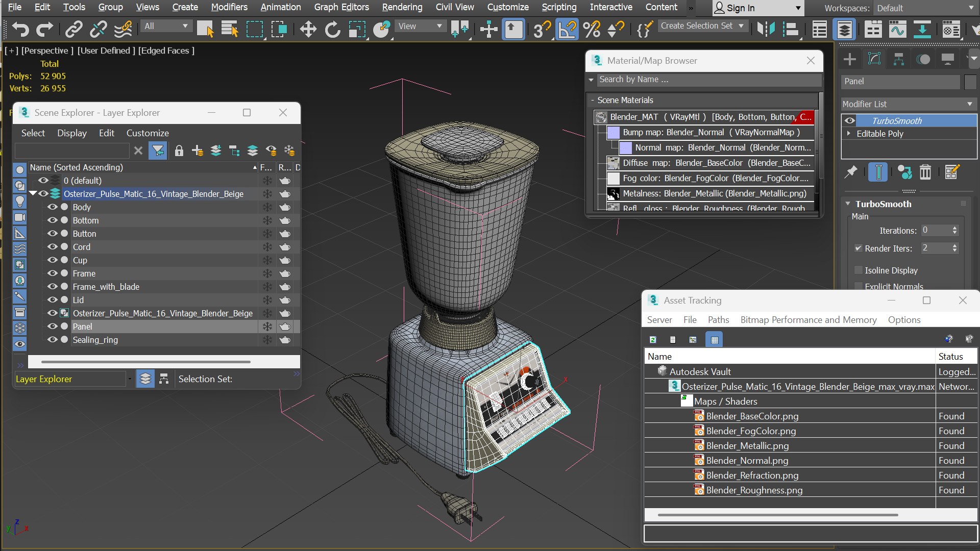This screenshot has width=980, height=551.
Task: Click the Redo arrow in main toolbar
Action: coord(45,30)
